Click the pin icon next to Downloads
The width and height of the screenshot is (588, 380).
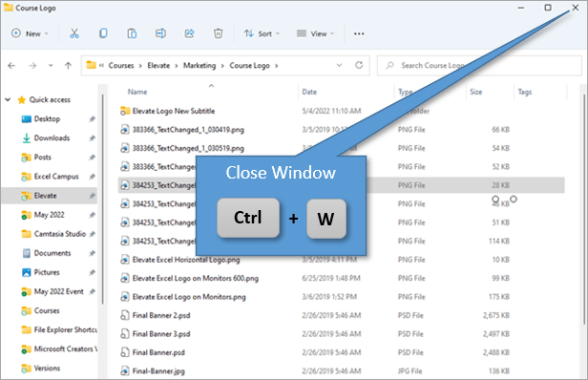click(x=92, y=138)
